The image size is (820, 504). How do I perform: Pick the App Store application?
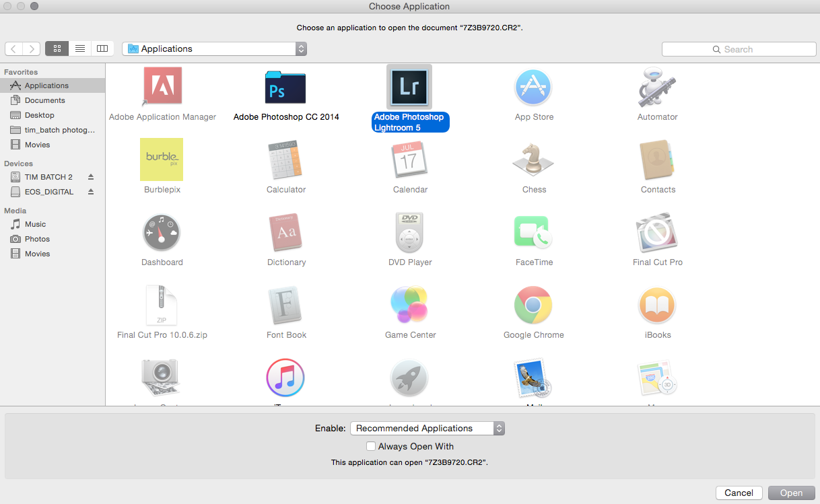[534, 87]
